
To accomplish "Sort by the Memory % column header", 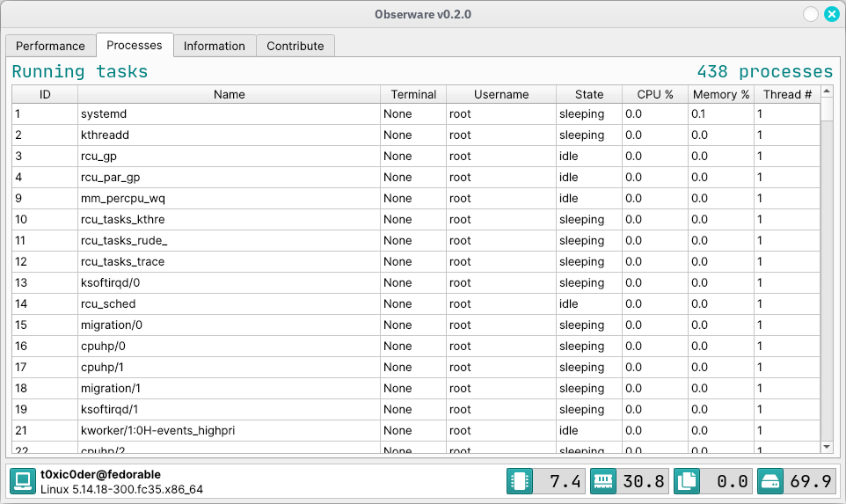I will 721,94.
